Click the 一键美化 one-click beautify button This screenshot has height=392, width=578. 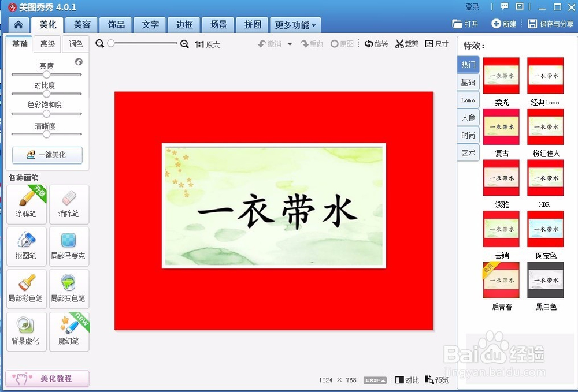coord(47,155)
